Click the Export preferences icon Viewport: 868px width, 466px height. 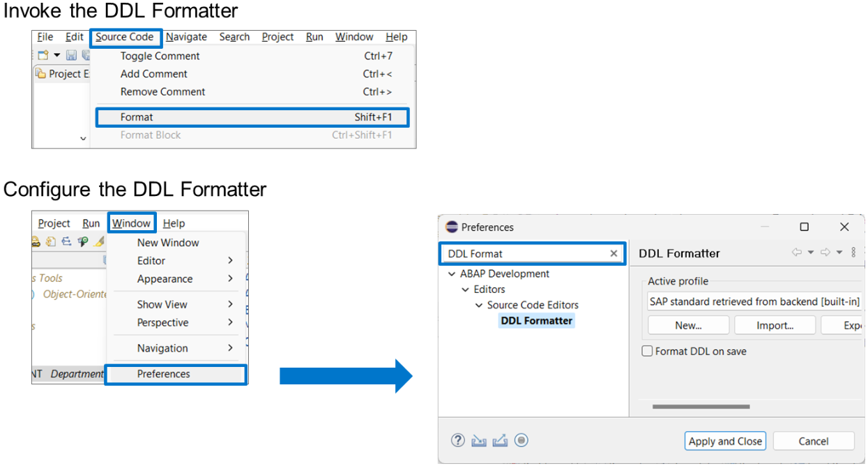500,440
